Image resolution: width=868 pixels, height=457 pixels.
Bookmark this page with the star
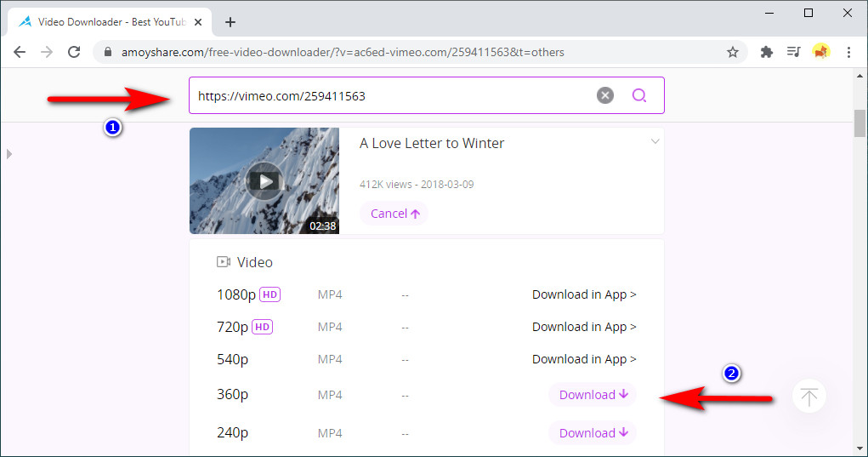pyautogui.click(x=732, y=52)
